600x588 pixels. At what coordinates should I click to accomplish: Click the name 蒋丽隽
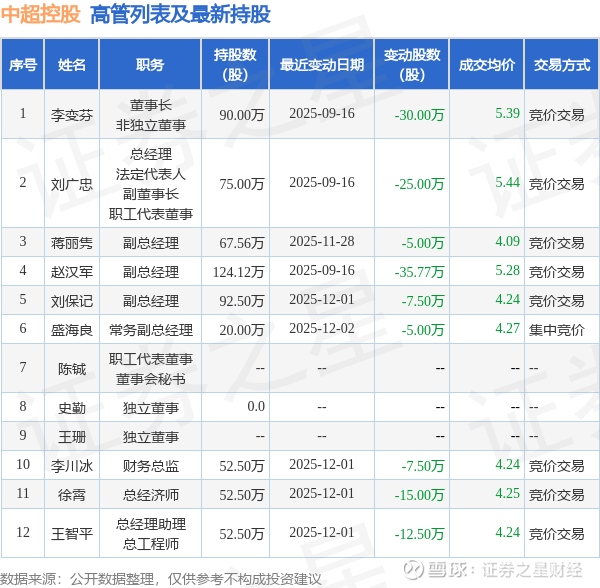[x=72, y=243]
